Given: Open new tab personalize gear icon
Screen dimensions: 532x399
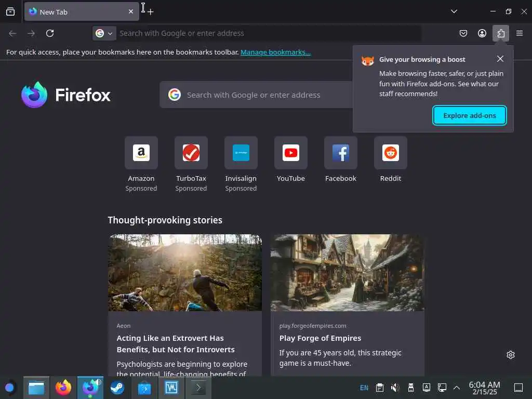Looking at the screenshot, I should 511,355.
